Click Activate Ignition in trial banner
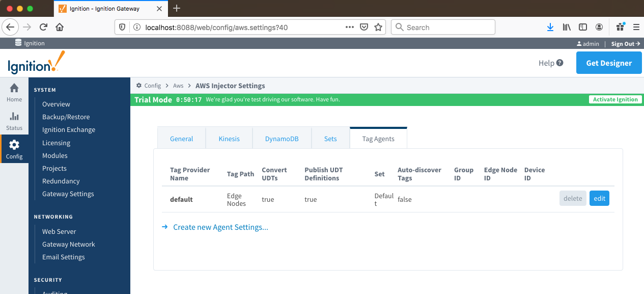The height and width of the screenshot is (294, 644). tap(615, 99)
